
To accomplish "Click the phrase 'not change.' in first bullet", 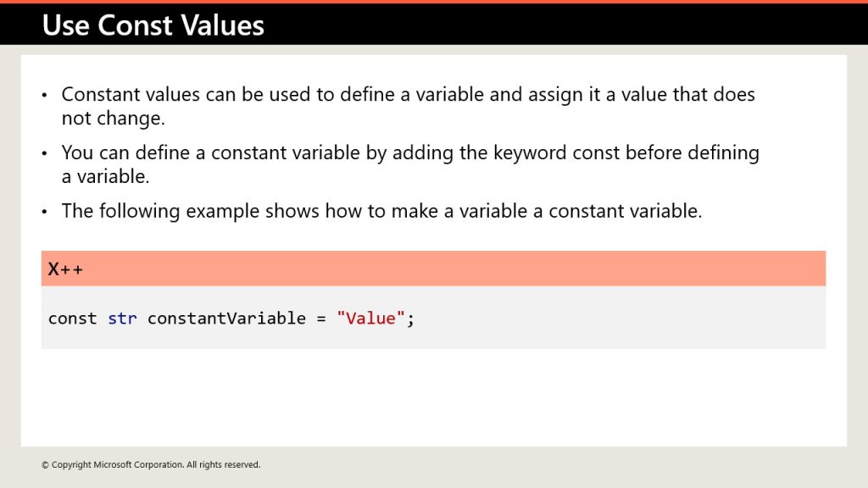I will click(x=113, y=119).
